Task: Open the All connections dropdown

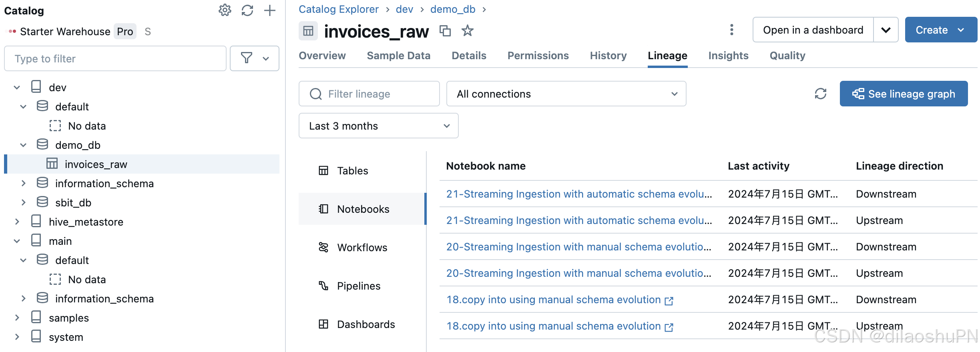Action: click(x=566, y=94)
